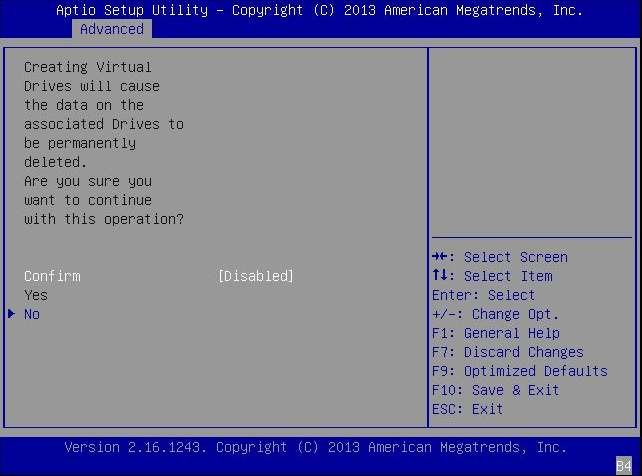The image size is (642, 476).
Task: Click the 'Creating Virtual' warning text line
Action: coord(88,67)
